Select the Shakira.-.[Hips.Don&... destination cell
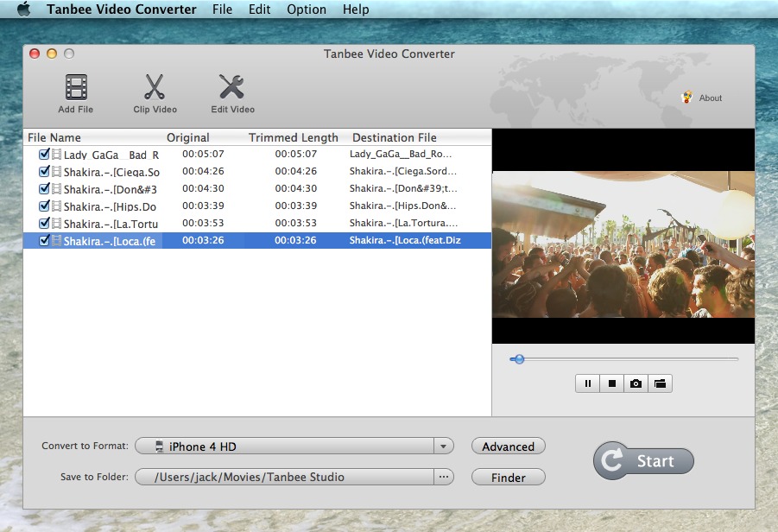This screenshot has height=532, width=778. (x=402, y=206)
